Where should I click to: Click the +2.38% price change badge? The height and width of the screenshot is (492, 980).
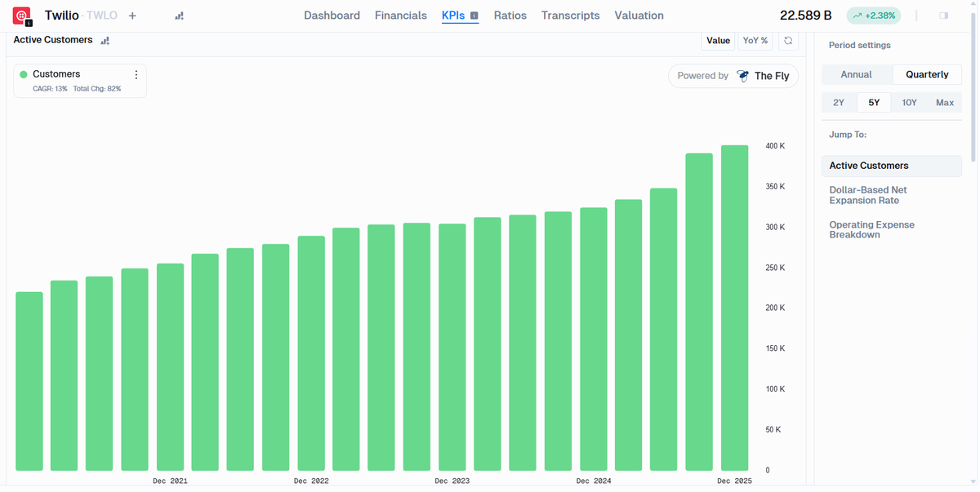click(x=874, y=16)
